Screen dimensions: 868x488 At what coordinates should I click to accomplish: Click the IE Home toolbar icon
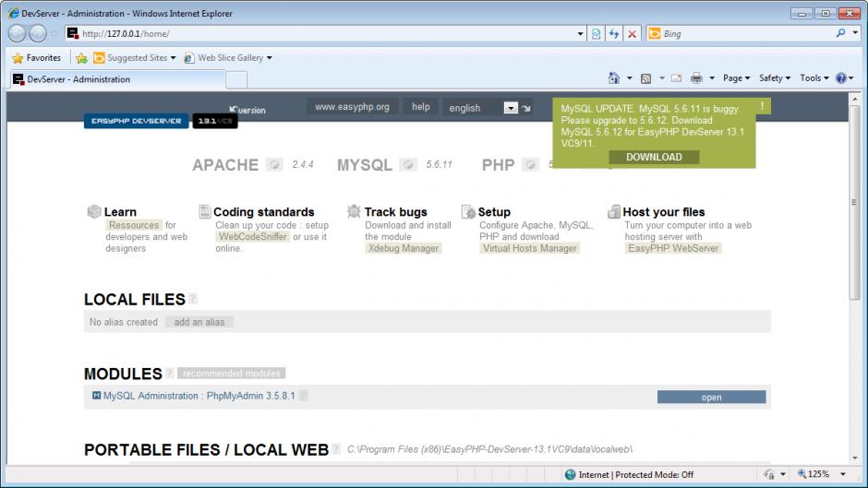tap(614, 78)
